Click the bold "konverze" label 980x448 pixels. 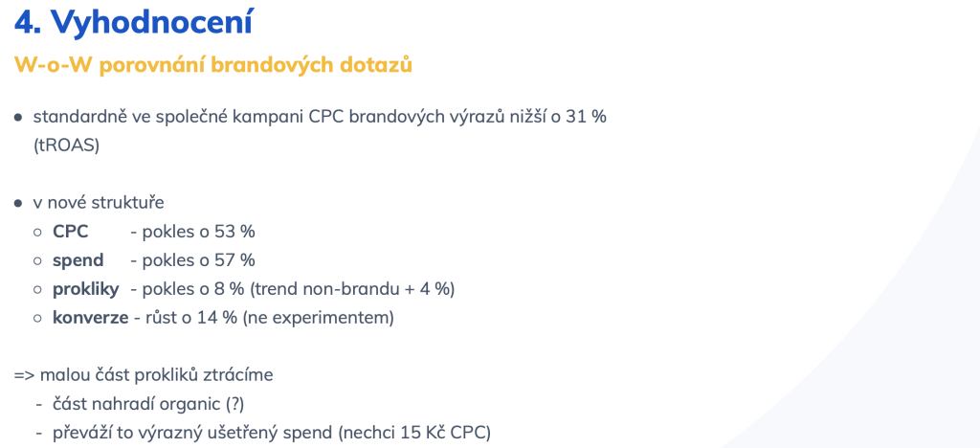pos(91,318)
